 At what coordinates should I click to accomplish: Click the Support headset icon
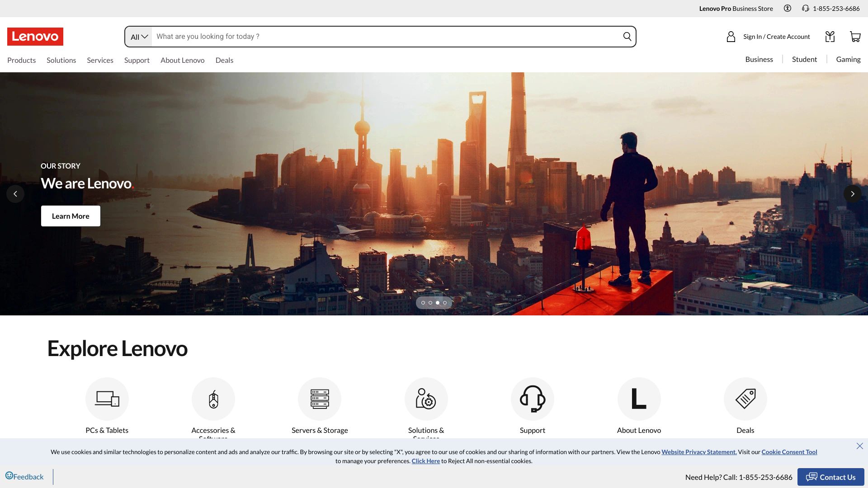pyautogui.click(x=533, y=399)
